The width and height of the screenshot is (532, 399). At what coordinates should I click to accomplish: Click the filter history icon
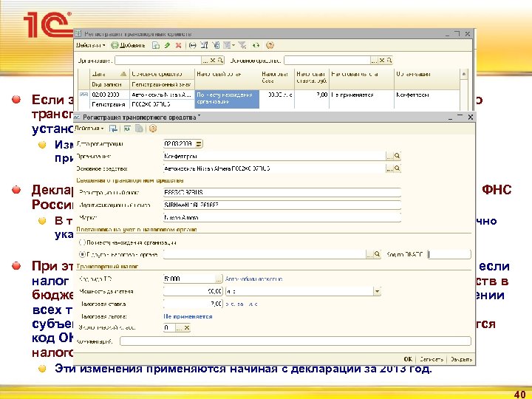pyautogui.click(x=227, y=45)
